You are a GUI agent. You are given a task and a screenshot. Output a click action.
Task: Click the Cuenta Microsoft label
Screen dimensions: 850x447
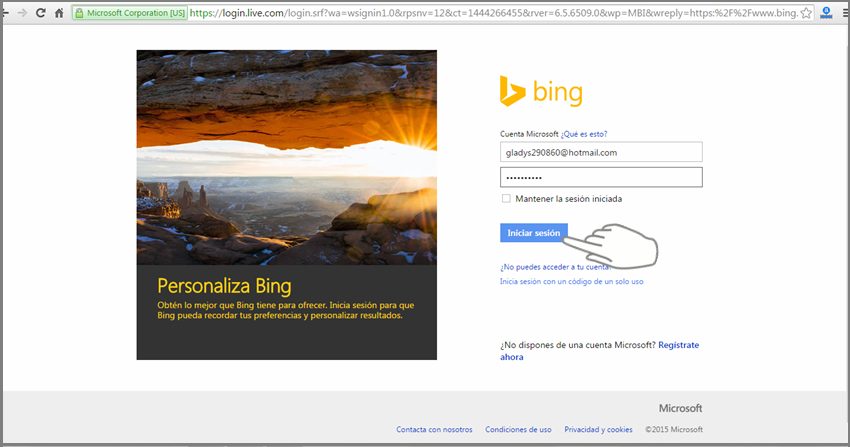pyautogui.click(x=529, y=134)
